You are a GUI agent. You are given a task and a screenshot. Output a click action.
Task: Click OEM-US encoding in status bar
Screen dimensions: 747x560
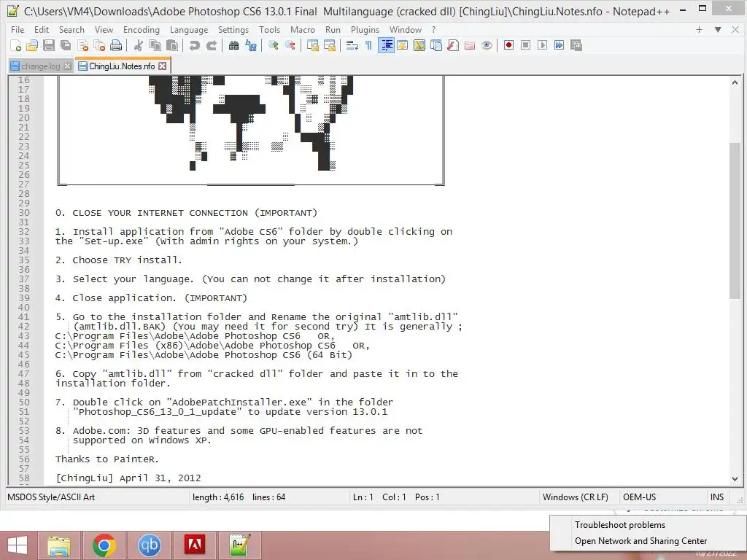tap(639, 497)
